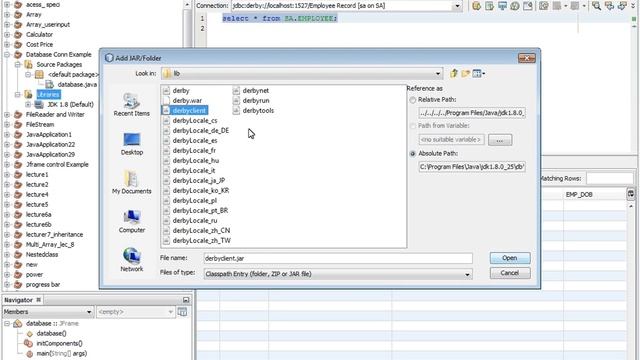Minimize the Navigator panel
The image size is (640, 360).
(x=186, y=300)
